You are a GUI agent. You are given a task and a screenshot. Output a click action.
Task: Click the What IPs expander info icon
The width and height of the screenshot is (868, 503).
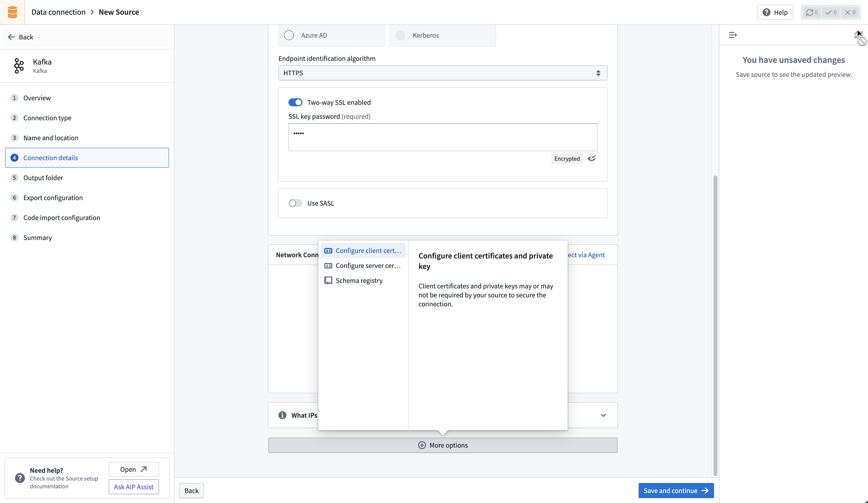(x=282, y=415)
